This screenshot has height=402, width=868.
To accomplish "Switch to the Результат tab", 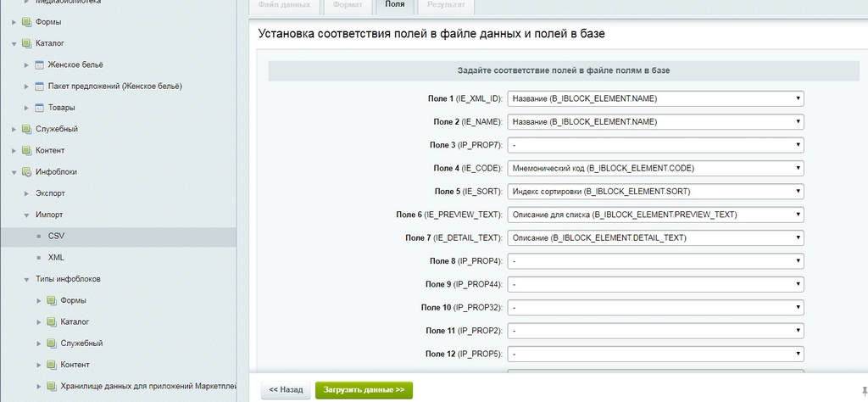I will (446, 6).
